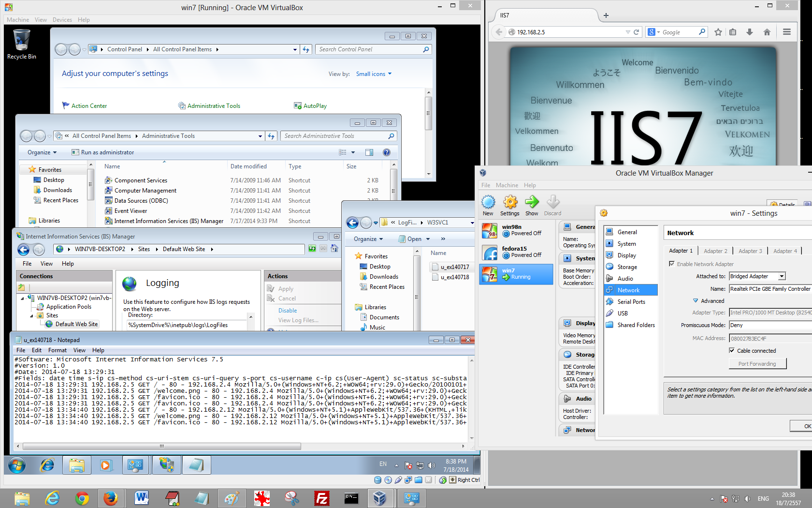Open Display category in win7 Settings

(631, 255)
